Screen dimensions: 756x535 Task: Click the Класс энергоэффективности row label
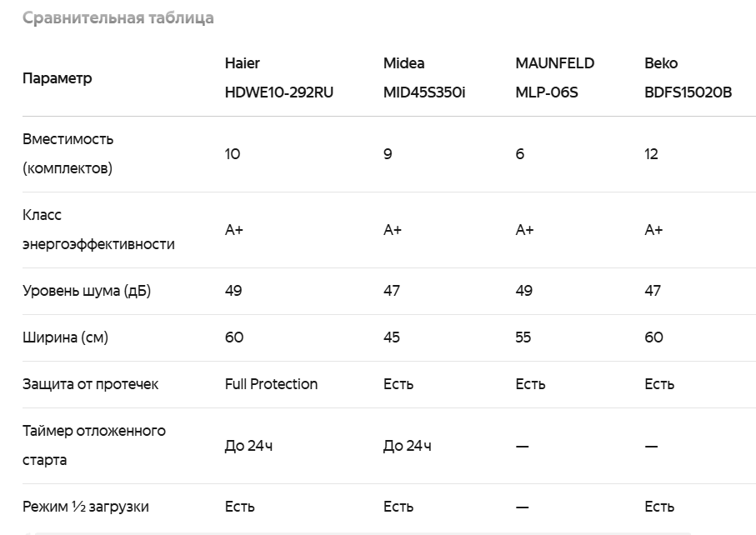pos(98,229)
